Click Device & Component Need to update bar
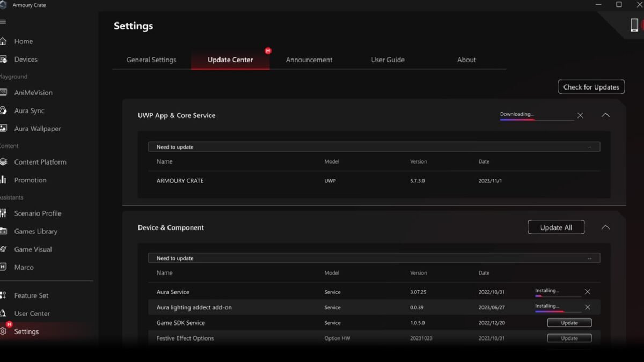Image resolution: width=644 pixels, height=362 pixels. 374,258
